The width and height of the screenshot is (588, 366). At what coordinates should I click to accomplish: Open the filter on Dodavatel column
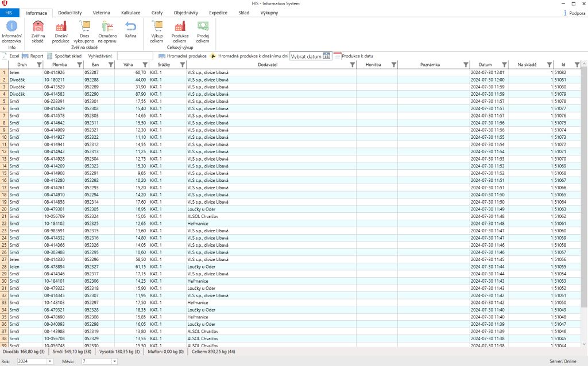coord(352,65)
